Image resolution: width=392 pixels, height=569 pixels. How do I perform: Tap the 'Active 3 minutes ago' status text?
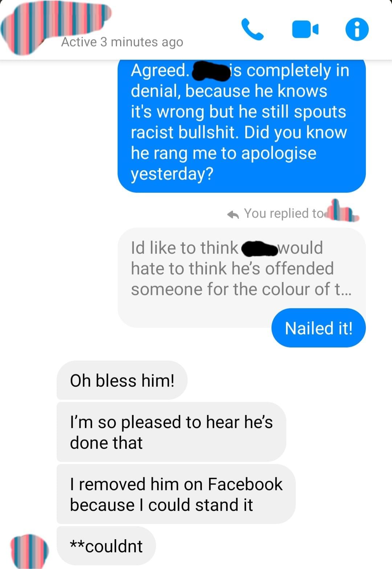122,42
